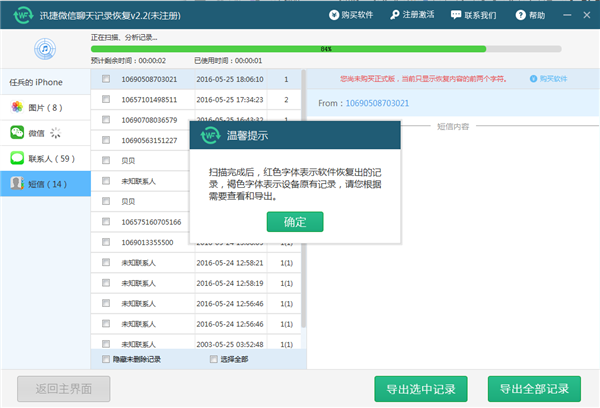600x408 pixels.
Task: Check the box for 10690508703021 record
Action: coord(106,79)
